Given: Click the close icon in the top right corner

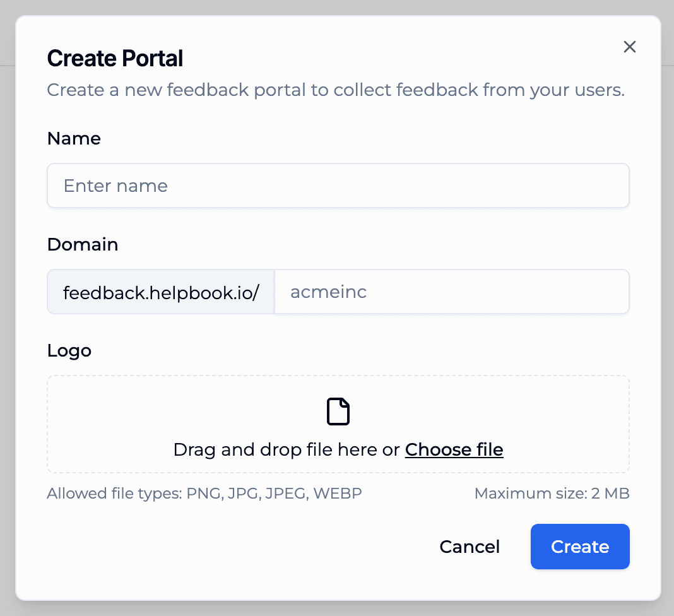Looking at the screenshot, I should click(629, 47).
